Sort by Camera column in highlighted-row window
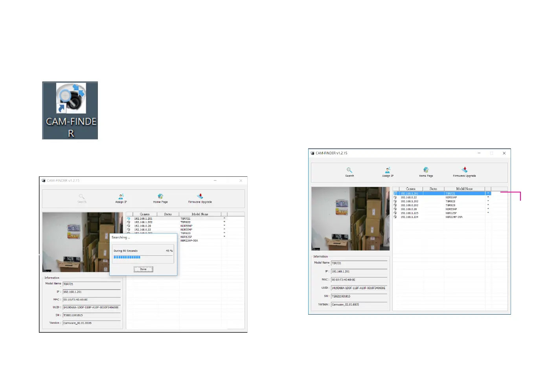The image size is (557, 392). pos(411,189)
